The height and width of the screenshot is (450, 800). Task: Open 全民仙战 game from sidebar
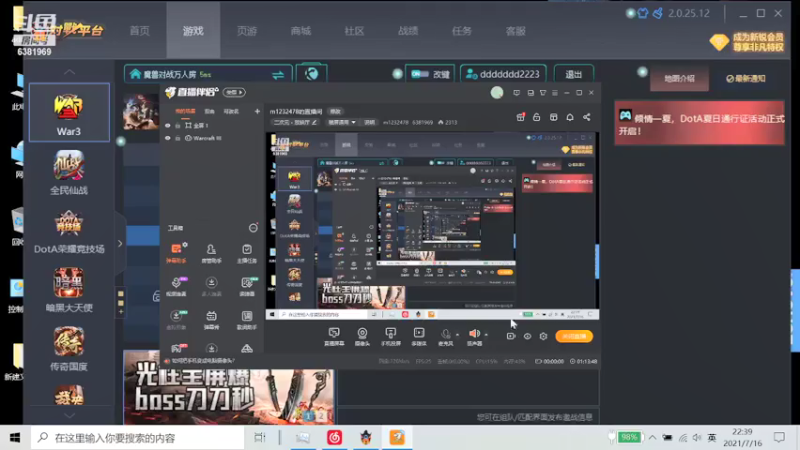[69, 172]
